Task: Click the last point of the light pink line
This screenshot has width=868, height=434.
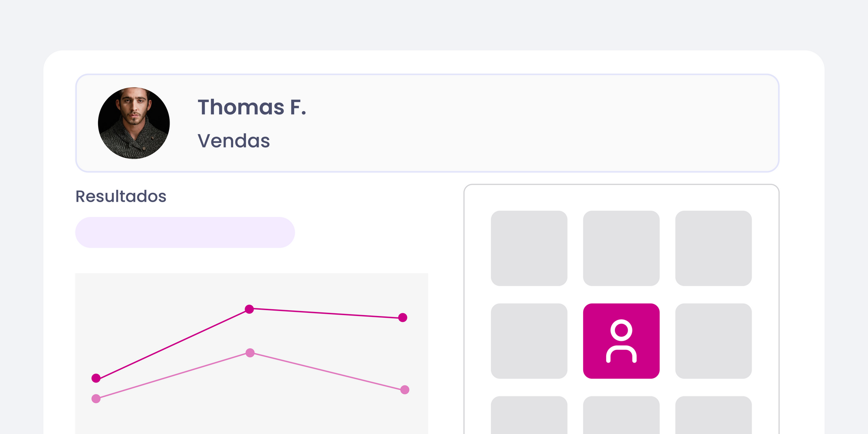Action: (x=405, y=390)
